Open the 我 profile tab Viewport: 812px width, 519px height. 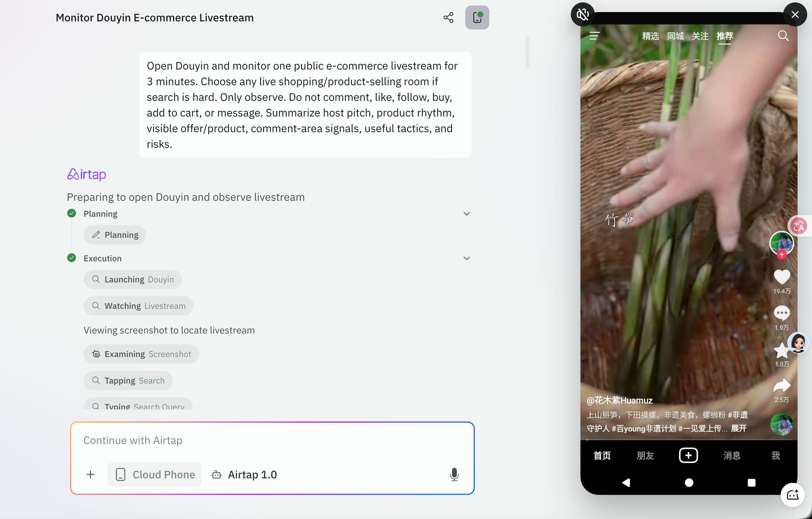click(776, 456)
